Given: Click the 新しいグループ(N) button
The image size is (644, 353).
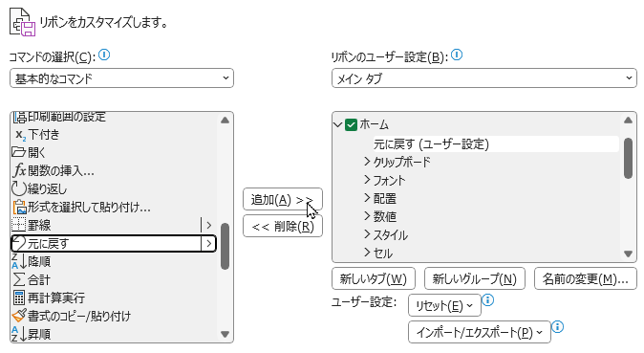Looking at the screenshot, I should click(x=474, y=279).
